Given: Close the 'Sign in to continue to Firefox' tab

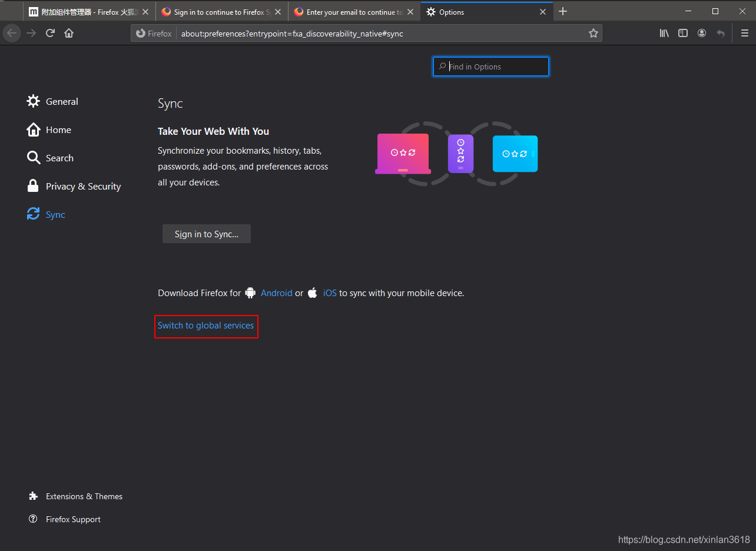Looking at the screenshot, I should click(278, 12).
